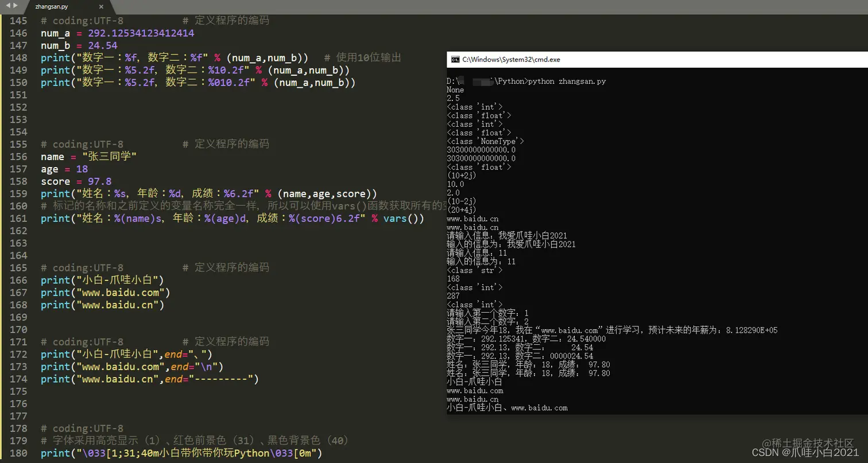Screen dimensions: 868x463
Task: Click the age = 18 line
Action: click(x=64, y=169)
